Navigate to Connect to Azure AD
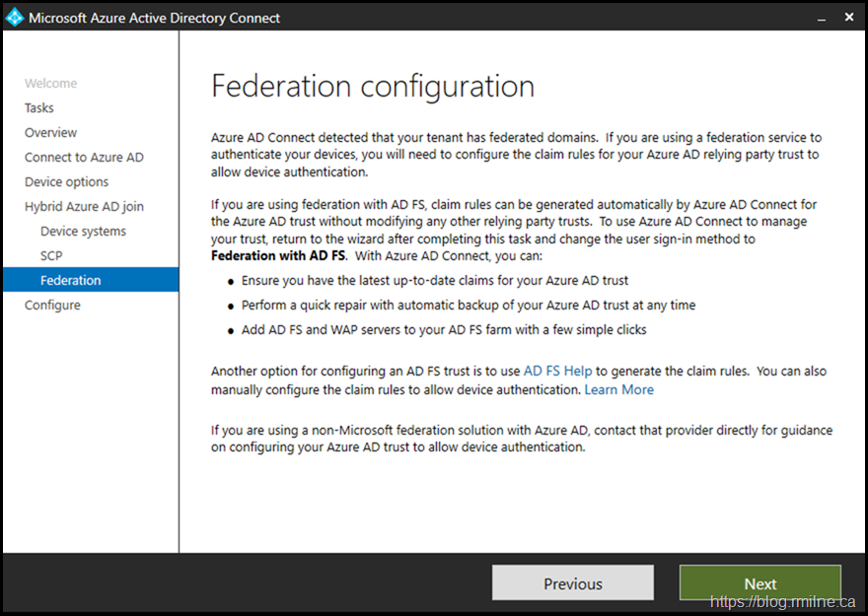This screenshot has height=616, width=868. coord(84,158)
